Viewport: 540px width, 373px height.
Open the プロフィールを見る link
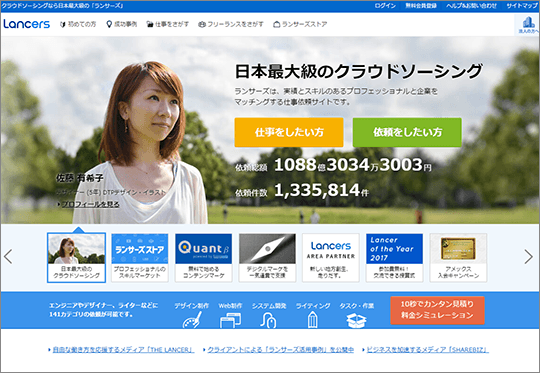(91, 204)
